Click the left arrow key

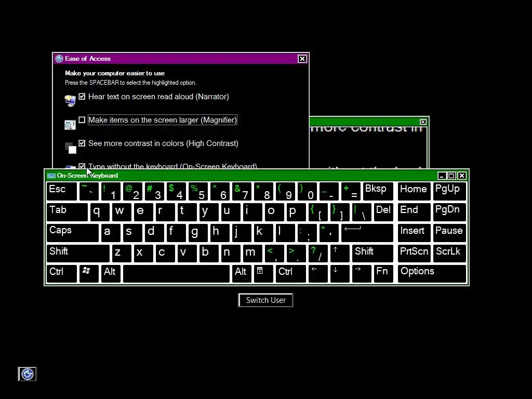pyautogui.click(x=318, y=273)
